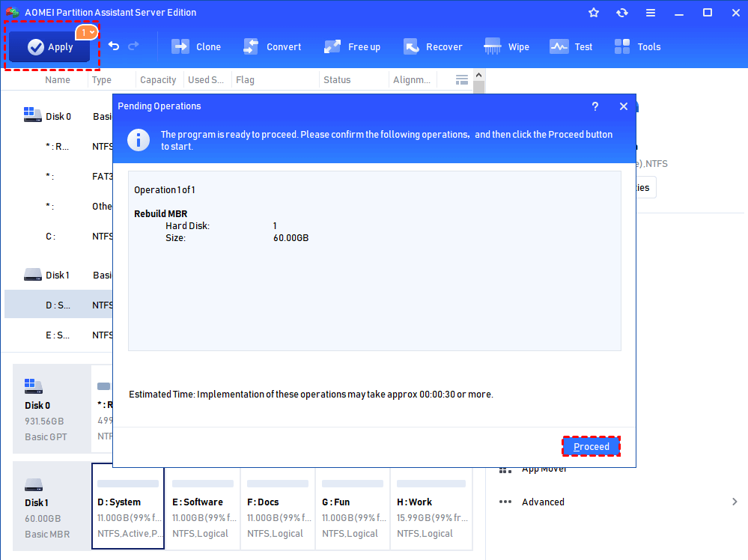Click the favorites star icon

click(594, 13)
